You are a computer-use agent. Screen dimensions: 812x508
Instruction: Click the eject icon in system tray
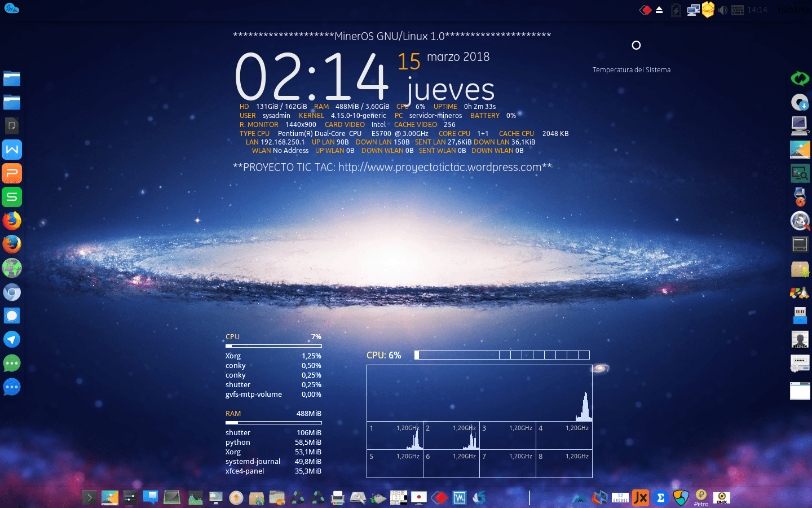pos(659,10)
